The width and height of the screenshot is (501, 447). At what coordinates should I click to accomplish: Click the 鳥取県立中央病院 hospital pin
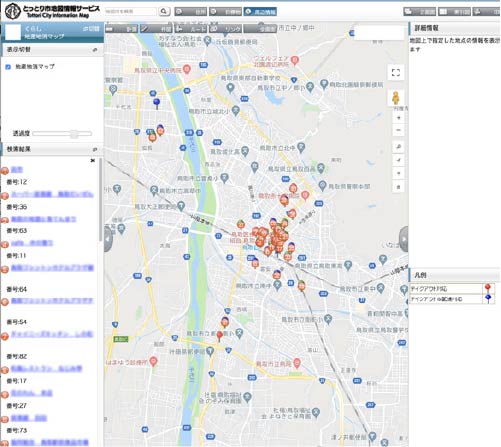187,69
